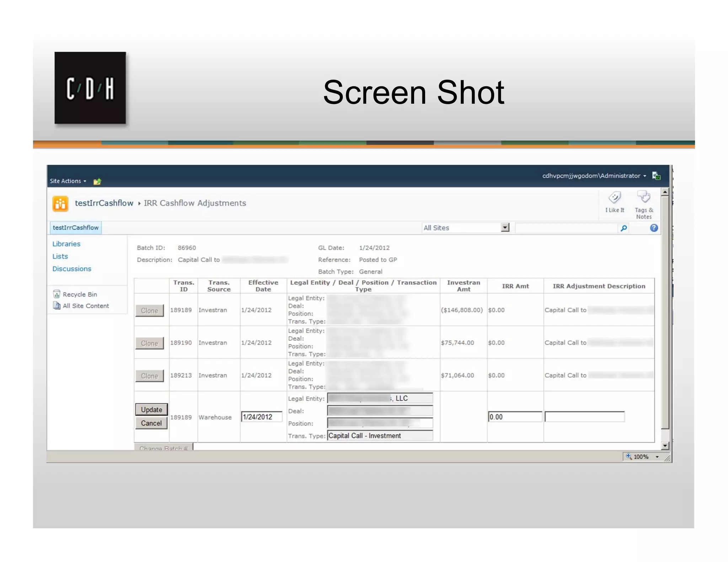Click Batch ID value 86960
Viewport: 728px width, 562px height.
pos(187,248)
